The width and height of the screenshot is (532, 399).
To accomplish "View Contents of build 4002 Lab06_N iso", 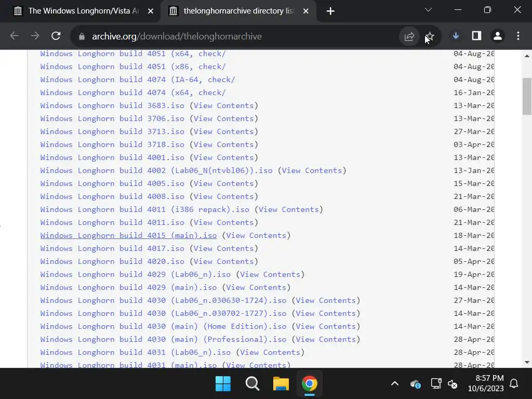I will pos(312,170).
